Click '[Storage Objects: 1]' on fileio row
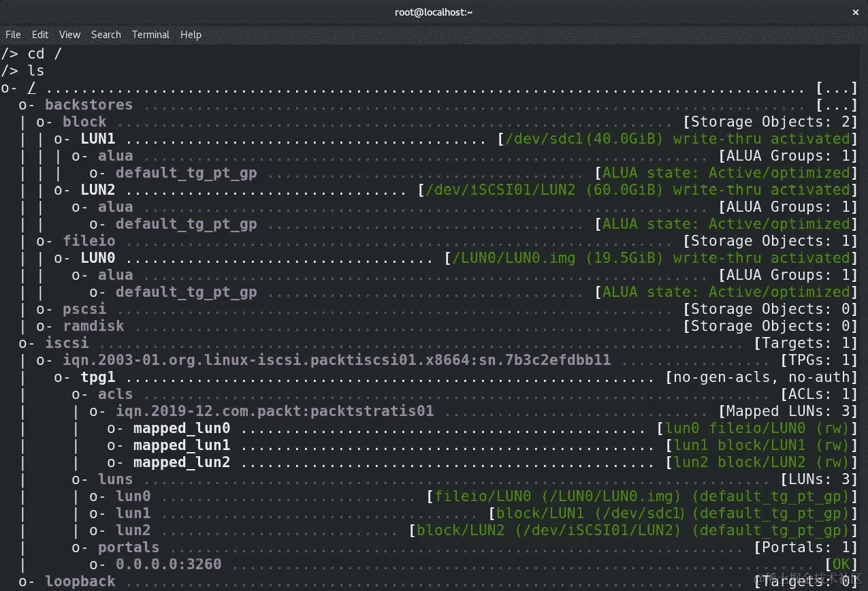This screenshot has width=868, height=591. coord(769,241)
